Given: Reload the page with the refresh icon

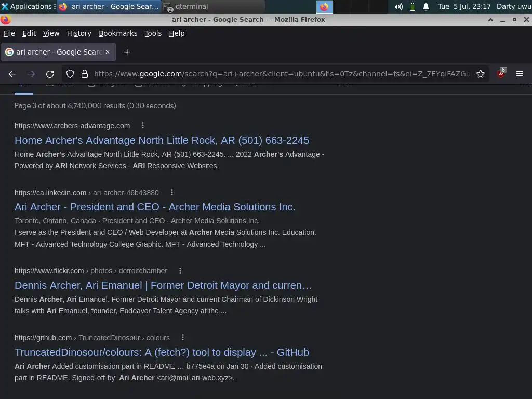Looking at the screenshot, I should tap(50, 74).
